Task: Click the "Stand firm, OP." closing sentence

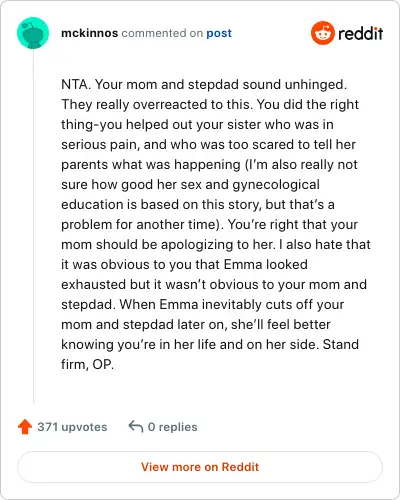Action: tap(210, 354)
